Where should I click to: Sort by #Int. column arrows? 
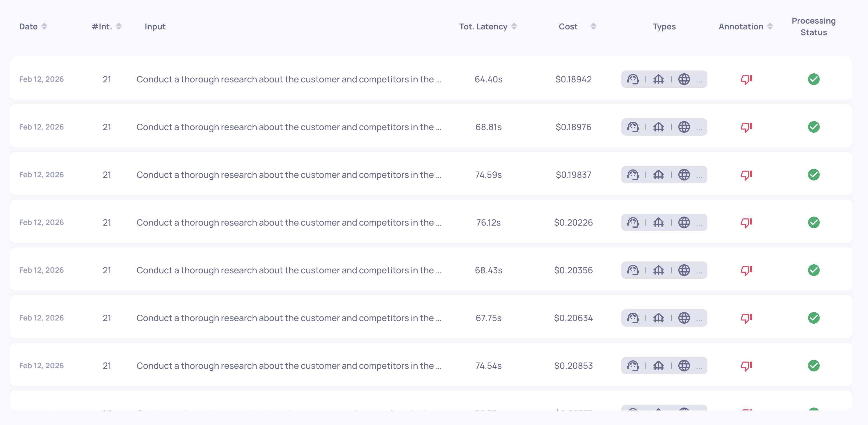coord(119,26)
